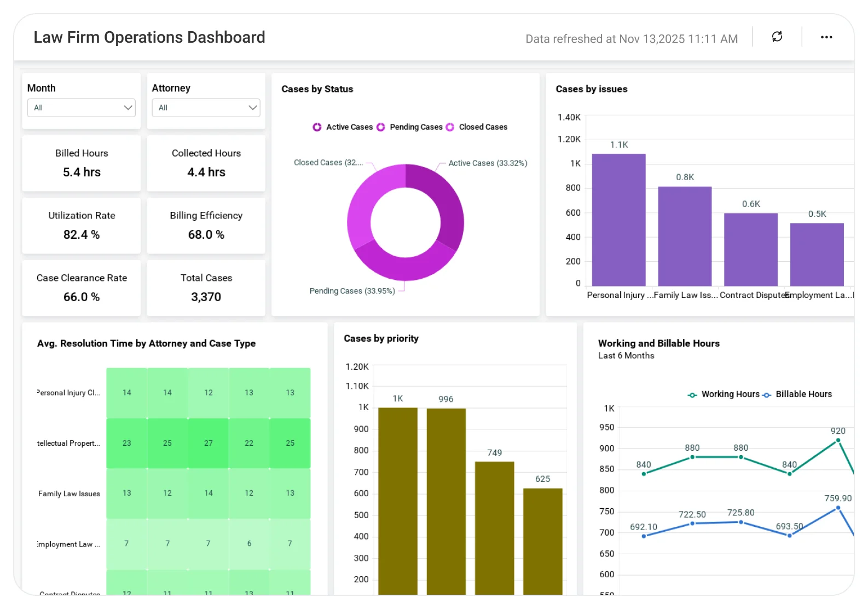Click the Personal Injury heatmap row label

tap(68, 393)
